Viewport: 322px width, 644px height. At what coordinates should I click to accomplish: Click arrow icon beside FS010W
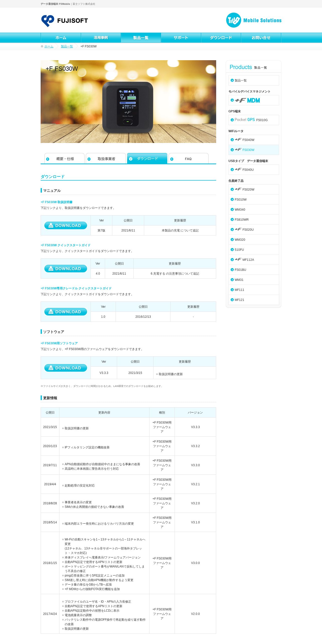pyautogui.click(x=232, y=199)
